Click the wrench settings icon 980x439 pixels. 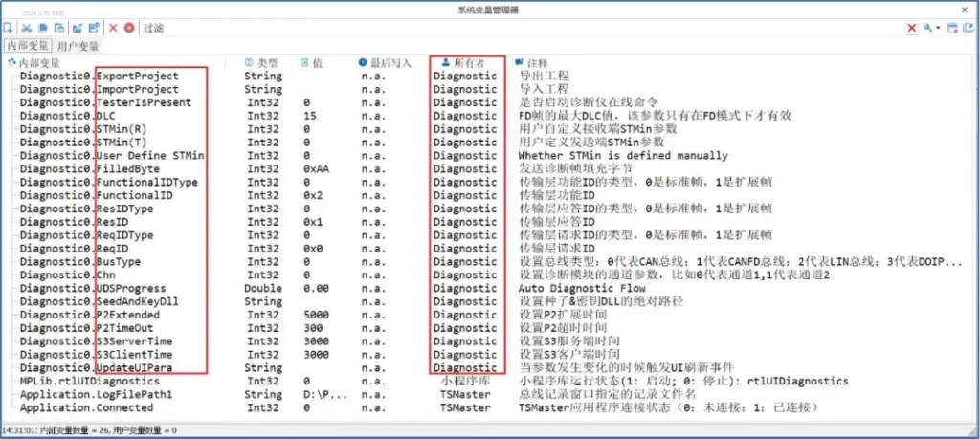(x=927, y=28)
